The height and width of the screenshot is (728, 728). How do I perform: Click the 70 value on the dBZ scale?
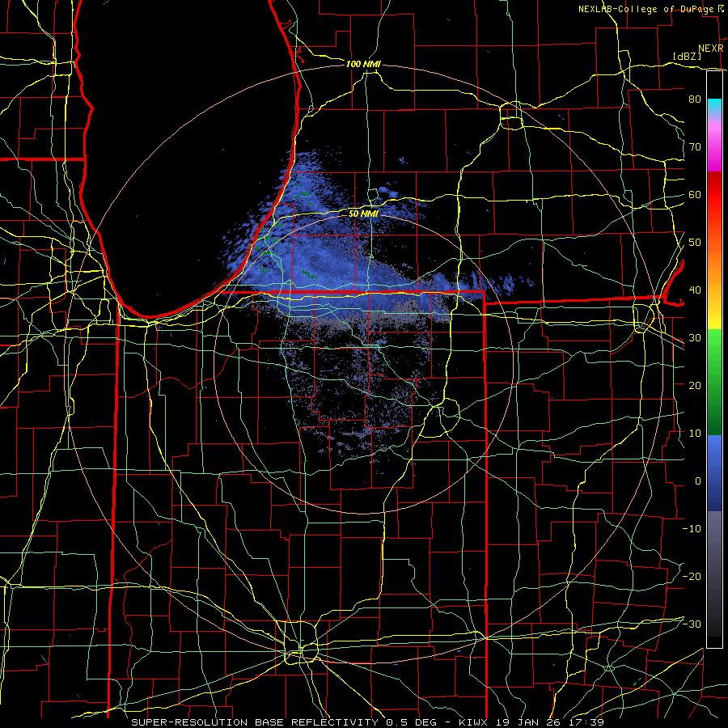pos(695,147)
